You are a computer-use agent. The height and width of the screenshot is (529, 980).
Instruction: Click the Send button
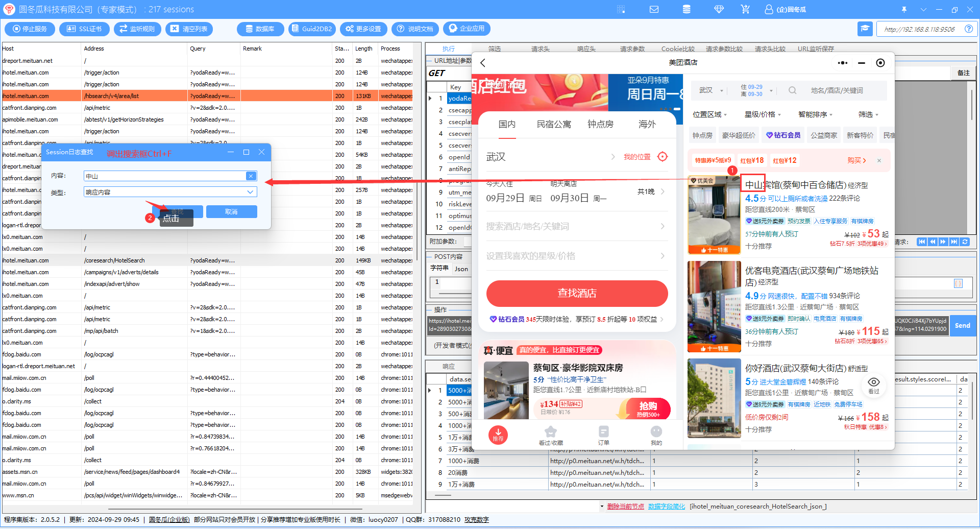tap(962, 325)
